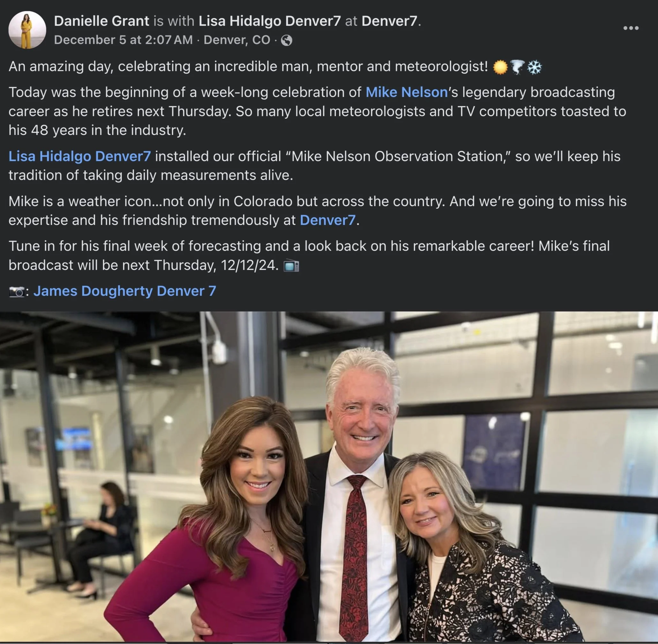
Task: Open the December 5 at 2:07 AM timestamp
Action: pyautogui.click(x=123, y=40)
